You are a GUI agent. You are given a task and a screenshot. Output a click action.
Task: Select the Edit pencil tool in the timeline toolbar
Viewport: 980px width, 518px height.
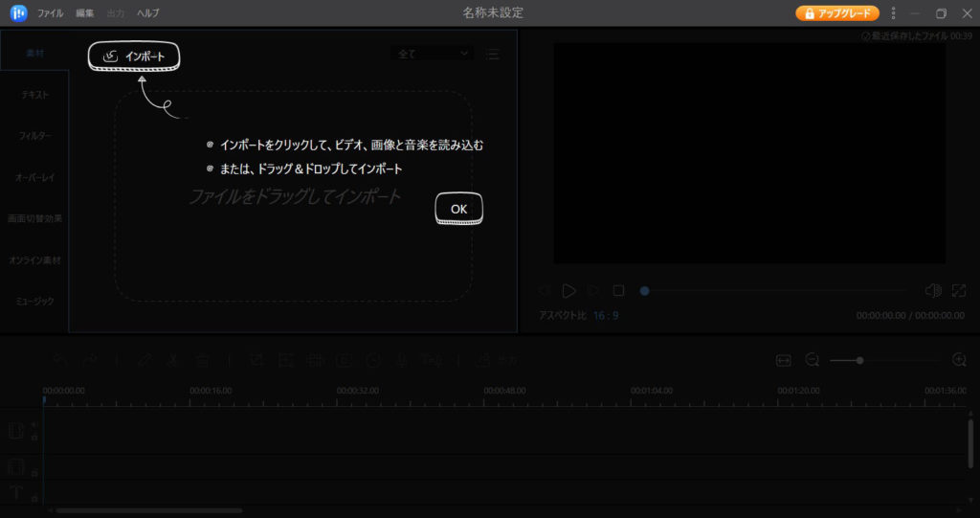pos(145,360)
